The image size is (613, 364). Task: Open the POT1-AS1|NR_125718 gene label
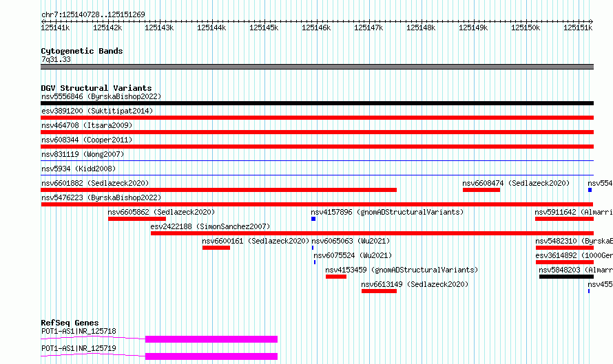point(79,331)
